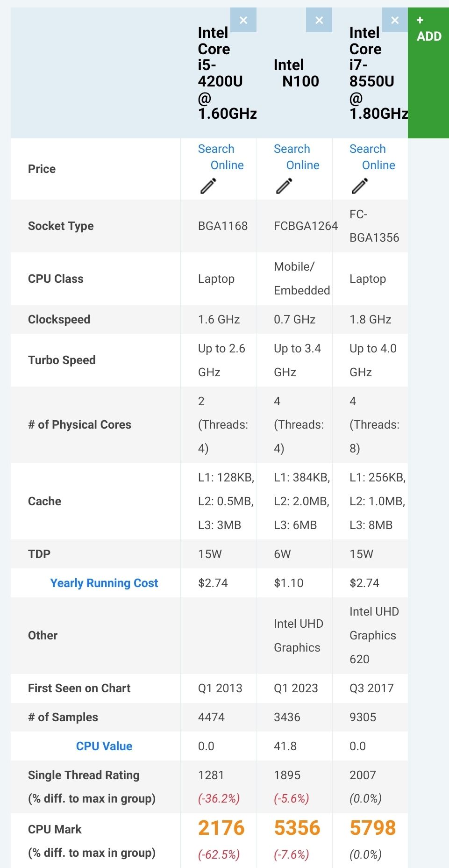Remove Intel Core i5-4200U from comparison
The height and width of the screenshot is (868, 449).
coord(243,20)
